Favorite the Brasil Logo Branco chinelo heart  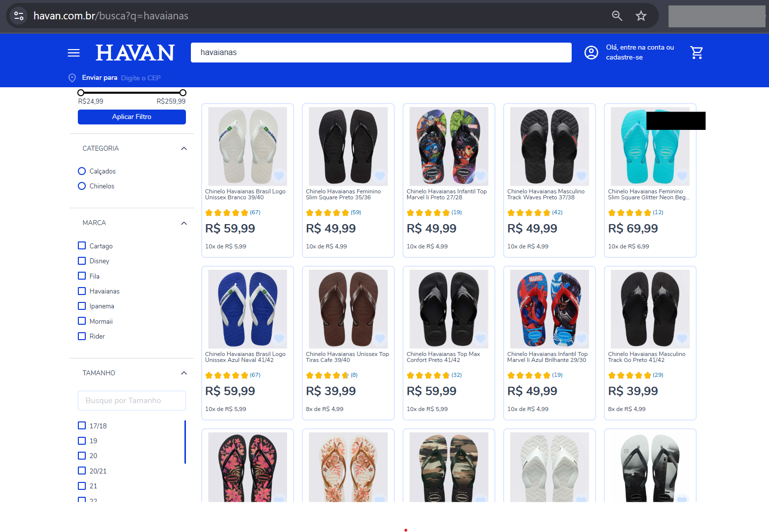click(x=279, y=176)
